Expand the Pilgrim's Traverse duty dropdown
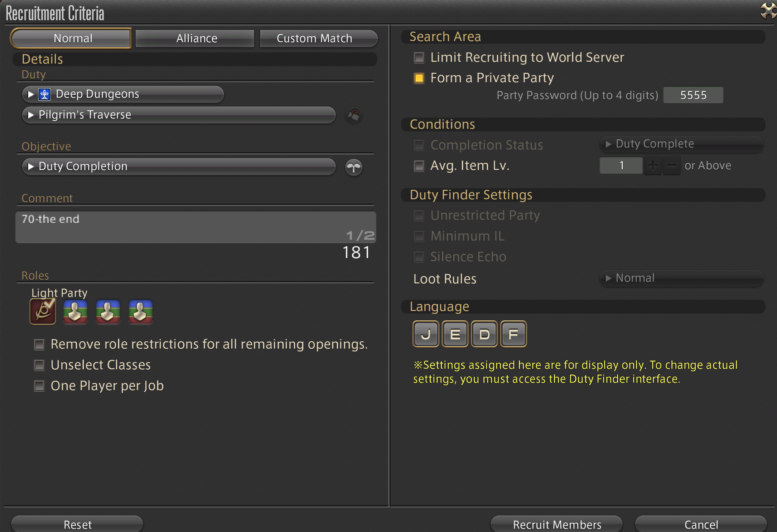 coord(178,115)
